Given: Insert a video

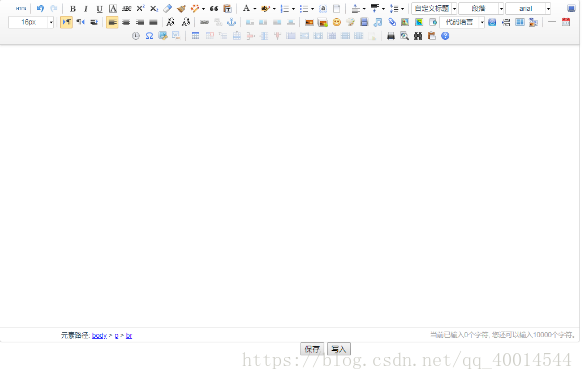Looking at the screenshot, I should coord(364,22).
